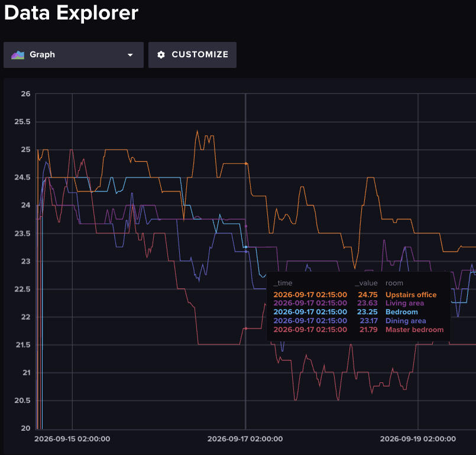Click the Graph dropdown caret arrow
This screenshot has width=476, height=455.
coord(130,55)
